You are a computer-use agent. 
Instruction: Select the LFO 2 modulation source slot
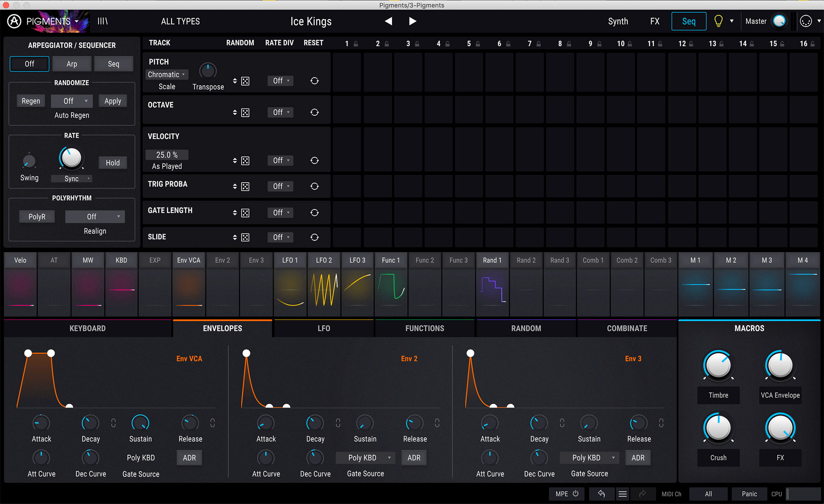coord(324,284)
